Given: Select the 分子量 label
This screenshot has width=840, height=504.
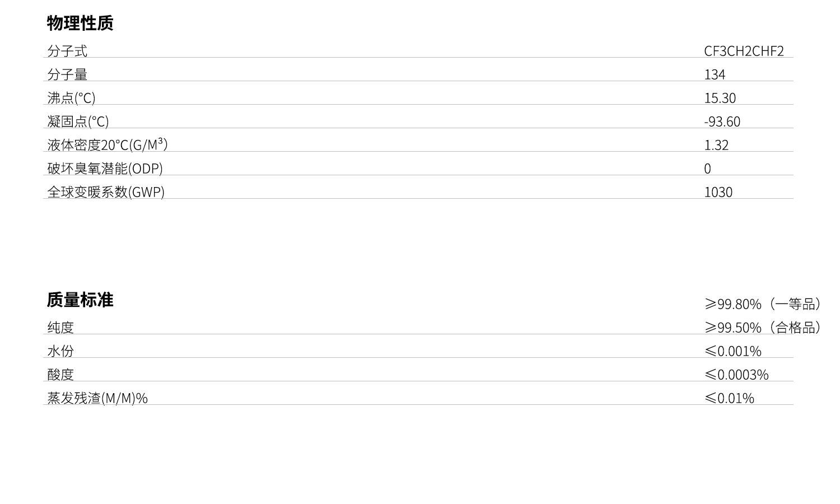Looking at the screenshot, I should pyautogui.click(x=67, y=74).
